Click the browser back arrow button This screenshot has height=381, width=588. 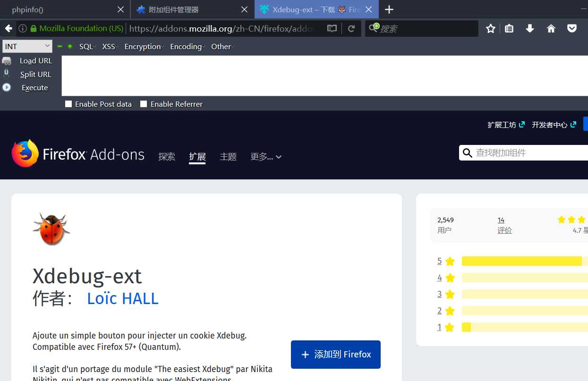click(8, 29)
